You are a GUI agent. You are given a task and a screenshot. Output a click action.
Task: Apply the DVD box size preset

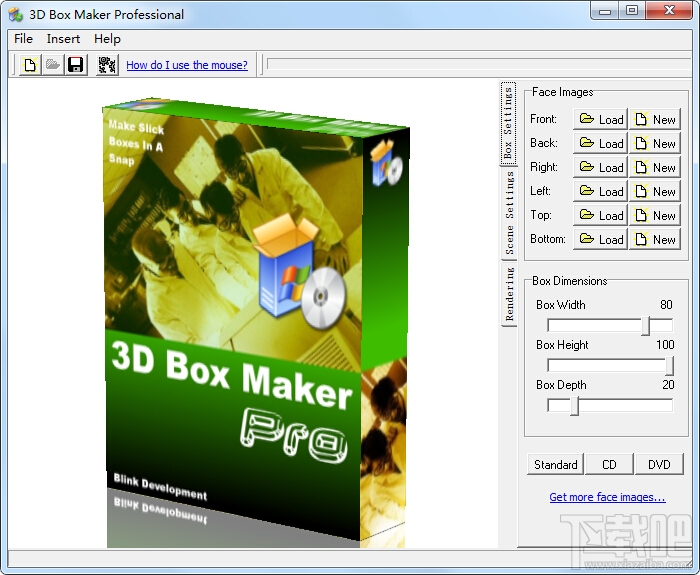point(659,465)
